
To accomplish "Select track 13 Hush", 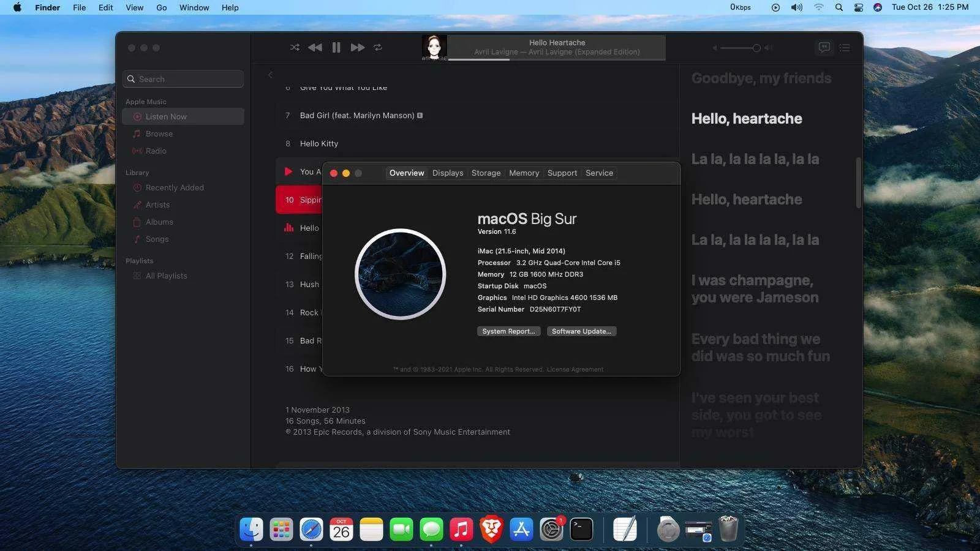I will click(x=299, y=284).
